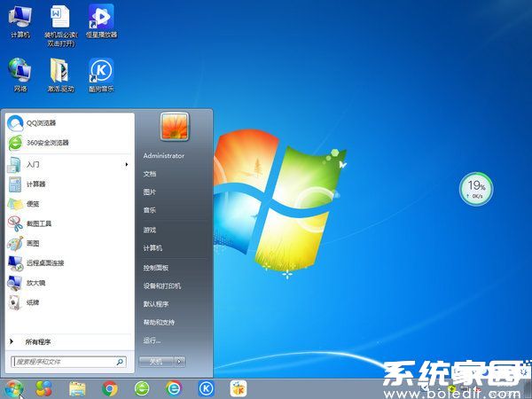Click the 关机 shutdown button
Image resolution: width=532 pixels, height=399 pixels.
(156, 362)
